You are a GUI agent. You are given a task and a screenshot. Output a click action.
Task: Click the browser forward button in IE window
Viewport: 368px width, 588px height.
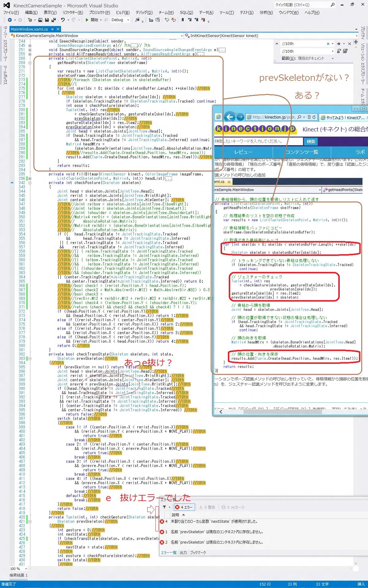coord(240,117)
